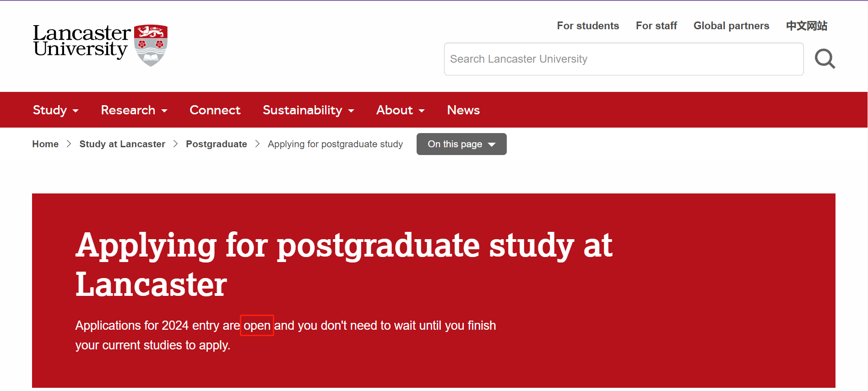Open the Postgraduate breadcrumb link
Viewport: 868px width, 391px height.
(216, 144)
